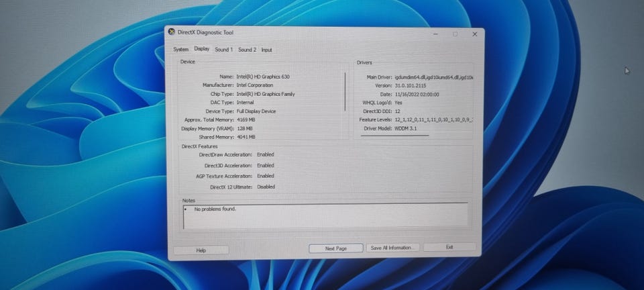Click the Driver Model 'WDDM 3.1' value
The image size is (644, 290).
(406, 129)
